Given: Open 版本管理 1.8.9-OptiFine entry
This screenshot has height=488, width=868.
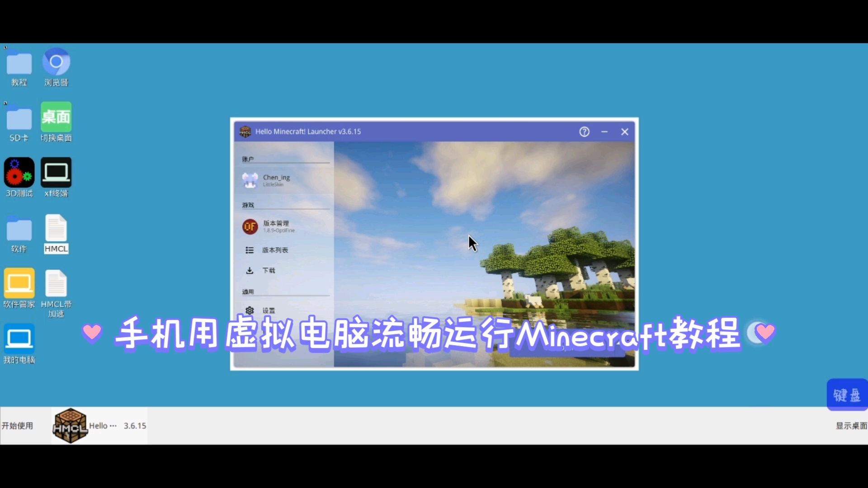Looking at the screenshot, I should click(284, 226).
